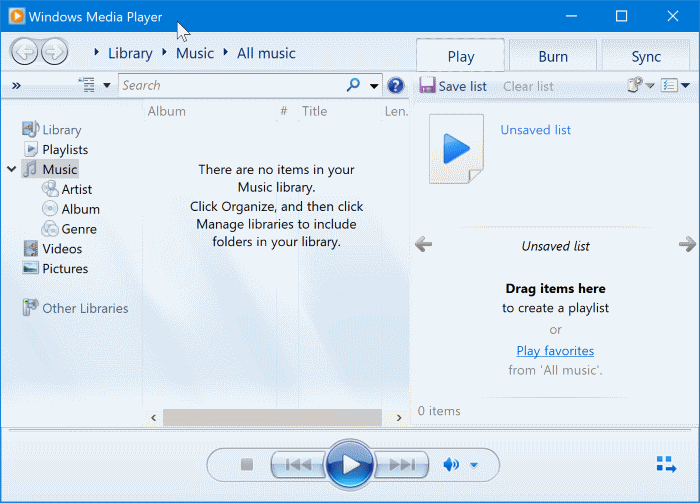
Task: Click the playlist thumbnail with play arrow
Action: coord(456,149)
